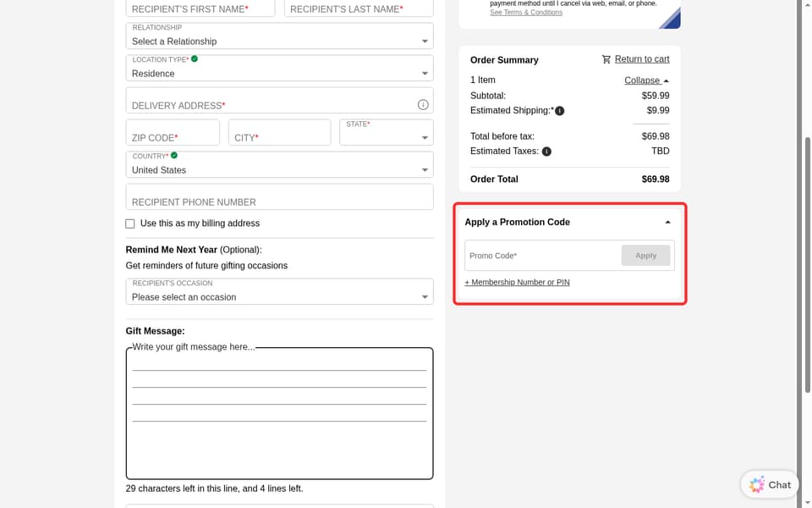
Task: Open the Chat widget
Action: (770, 484)
